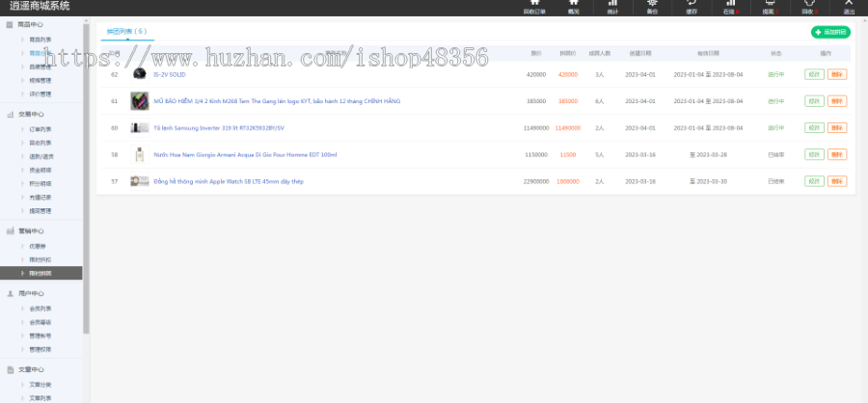Open 限时折扣 in the sidebar

40,259
